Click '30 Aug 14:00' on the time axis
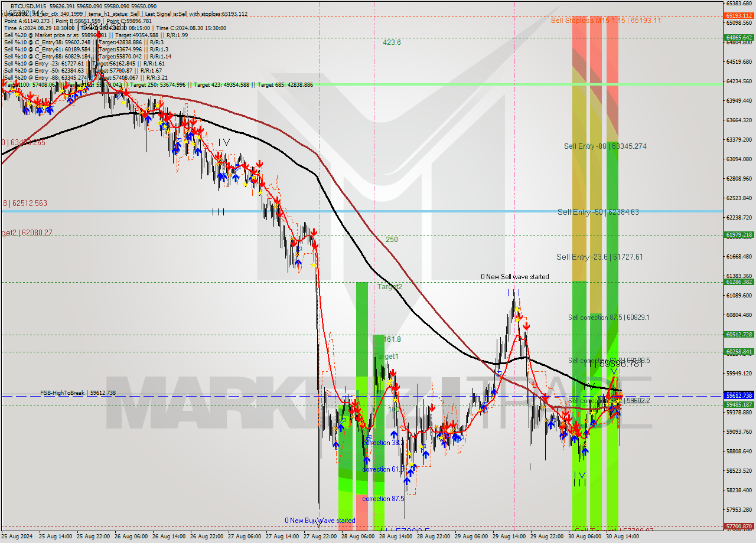The image size is (756, 543). click(x=622, y=537)
